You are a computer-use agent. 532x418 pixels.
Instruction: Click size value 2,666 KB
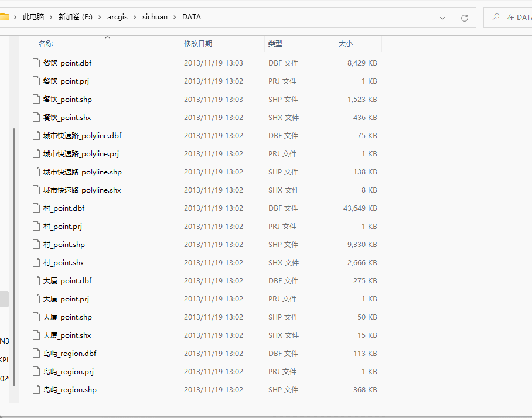pos(362,263)
